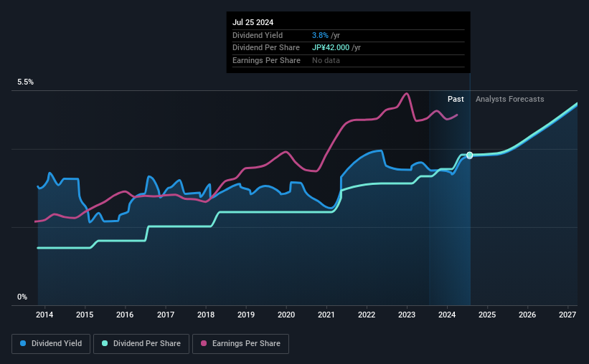Click the 2019 x-axis label
Image resolution: width=589 pixels, height=364 pixels.
click(x=246, y=315)
